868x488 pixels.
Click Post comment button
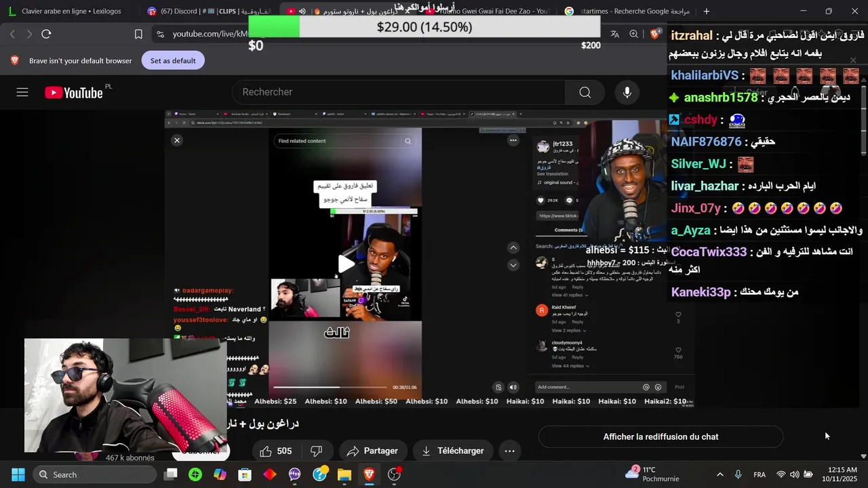tap(679, 387)
